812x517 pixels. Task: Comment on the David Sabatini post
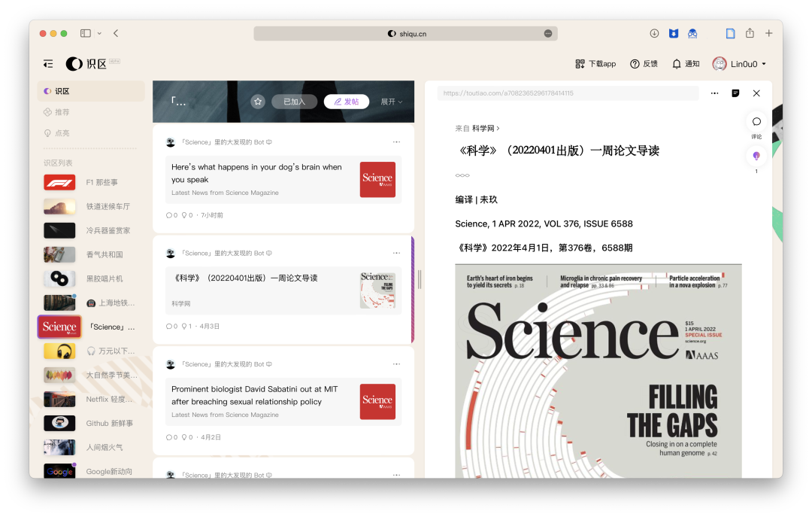(171, 437)
